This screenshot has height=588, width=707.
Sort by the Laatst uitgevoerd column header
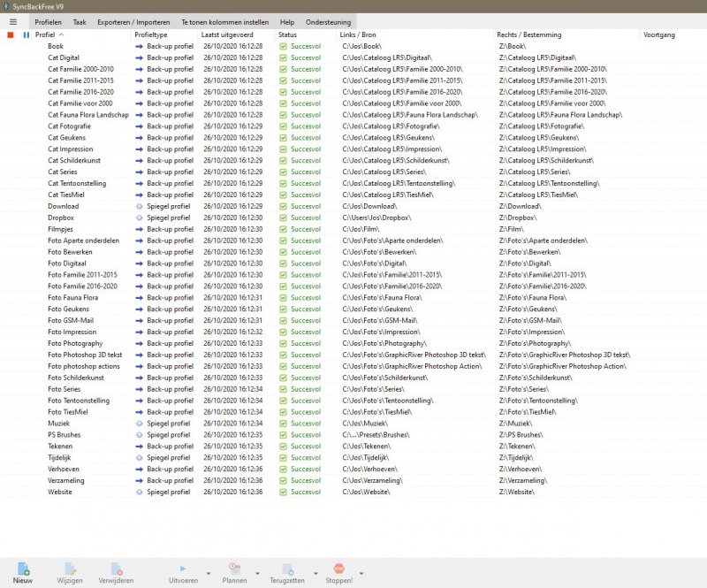(x=228, y=34)
